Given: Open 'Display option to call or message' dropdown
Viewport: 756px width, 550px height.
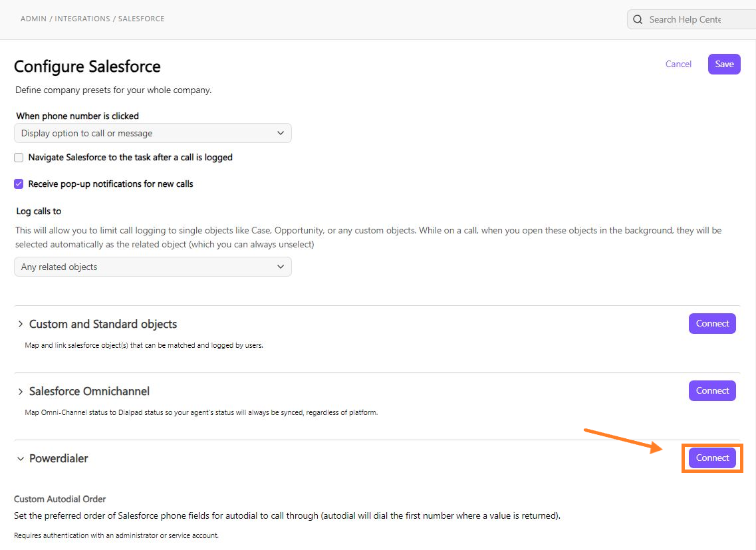Looking at the screenshot, I should coord(153,133).
